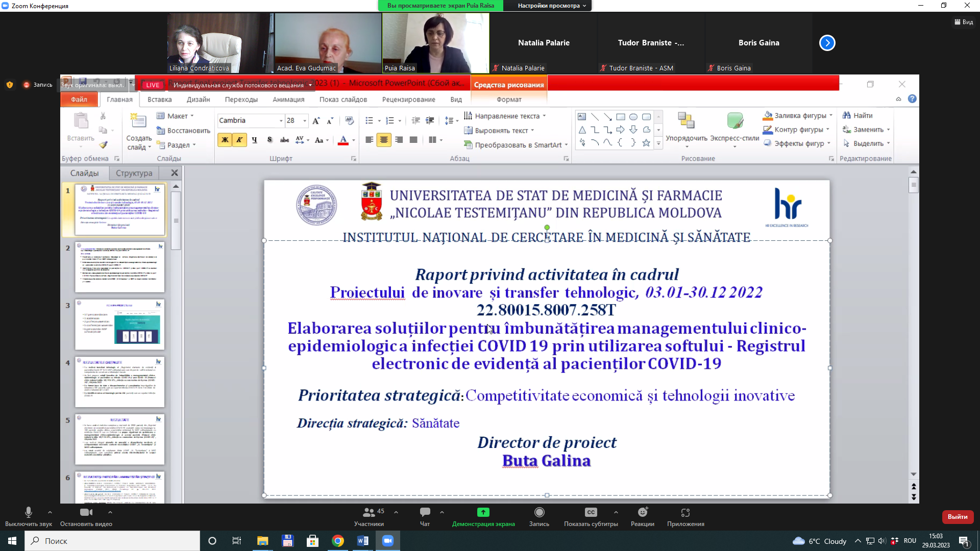This screenshot has height=551, width=980.
Task: Open Zoom Участники participants panel
Action: pos(369,516)
